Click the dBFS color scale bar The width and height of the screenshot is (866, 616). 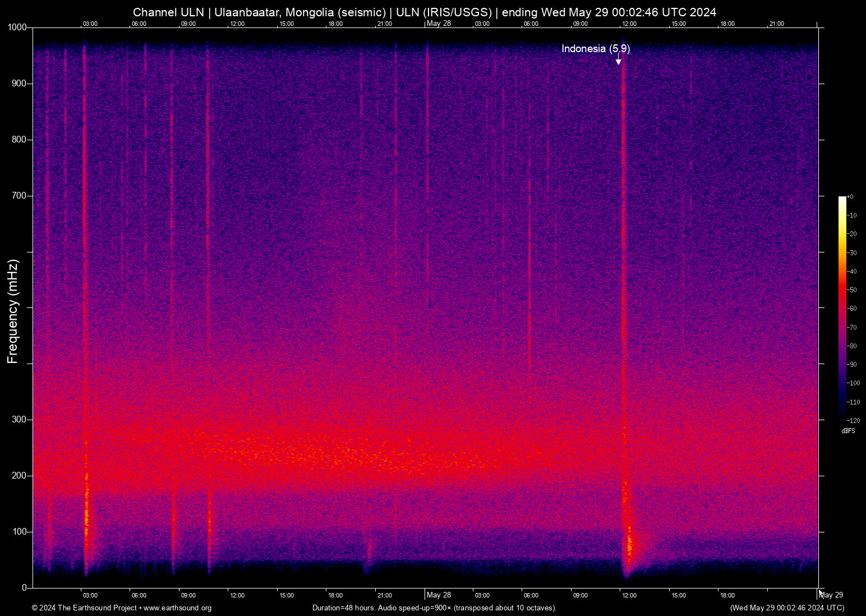click(x=842, y=309)
